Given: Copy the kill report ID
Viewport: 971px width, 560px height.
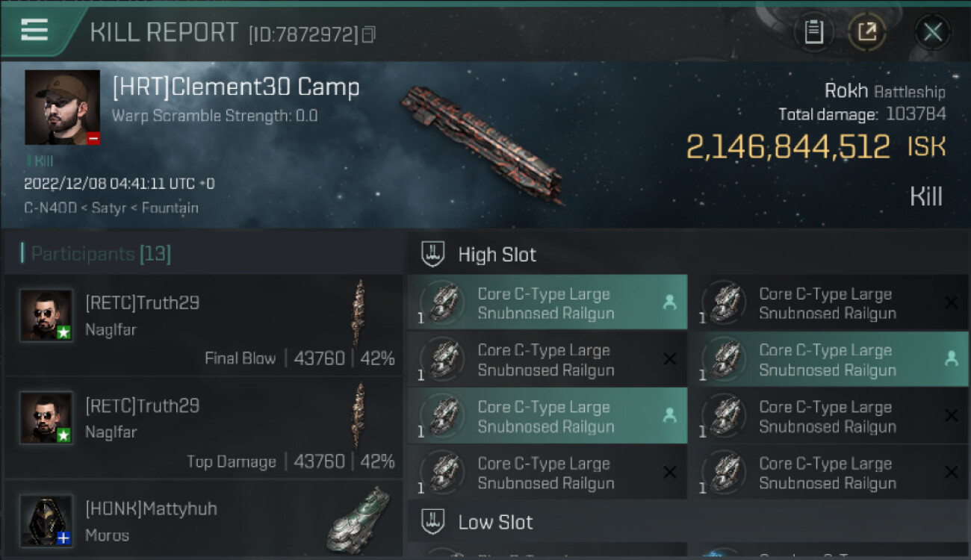Looking at the screenshot, I should pyautogui.click(x=368, y=34).
